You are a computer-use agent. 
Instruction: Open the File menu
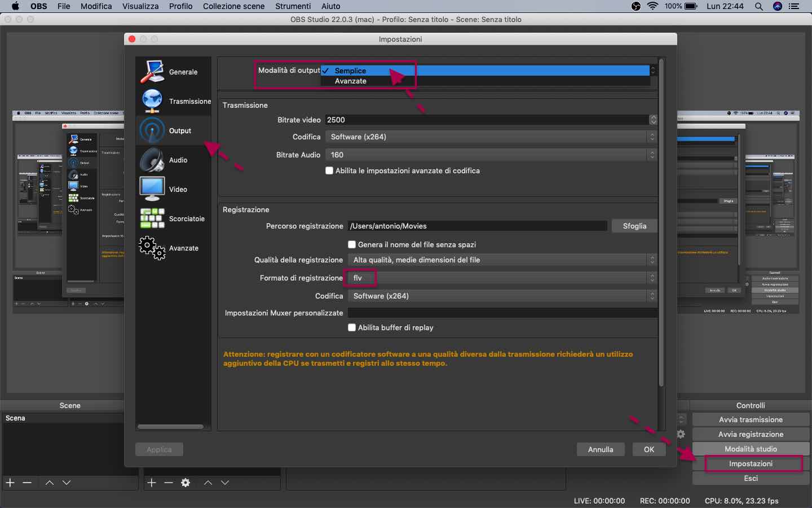(x=64, y=6)
